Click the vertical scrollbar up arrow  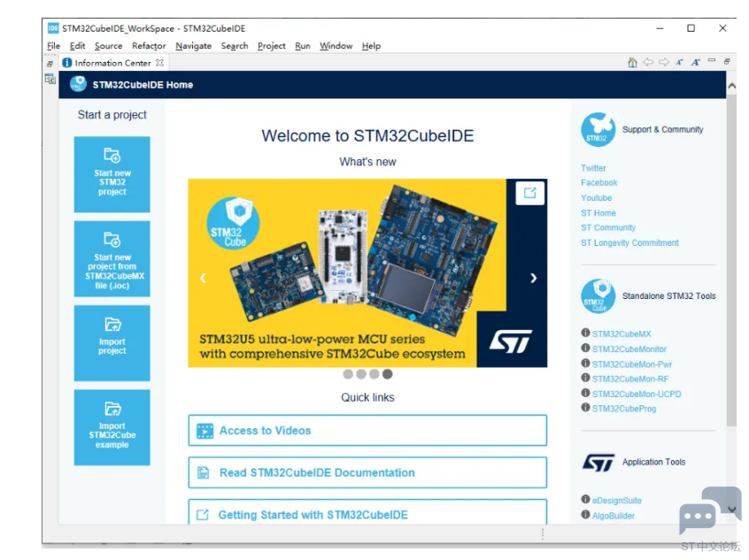(x=731, y=86)
